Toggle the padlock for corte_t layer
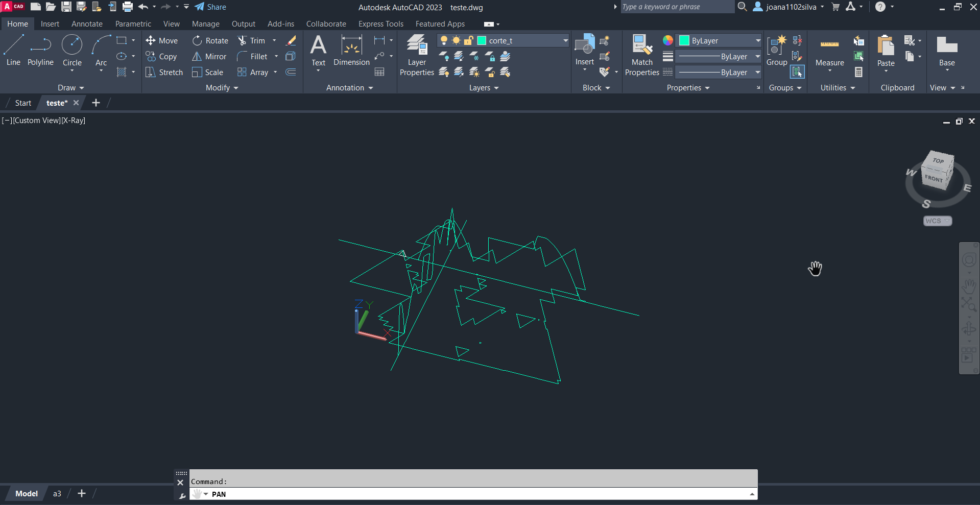 pyautogui.click(x=468, y=40)
